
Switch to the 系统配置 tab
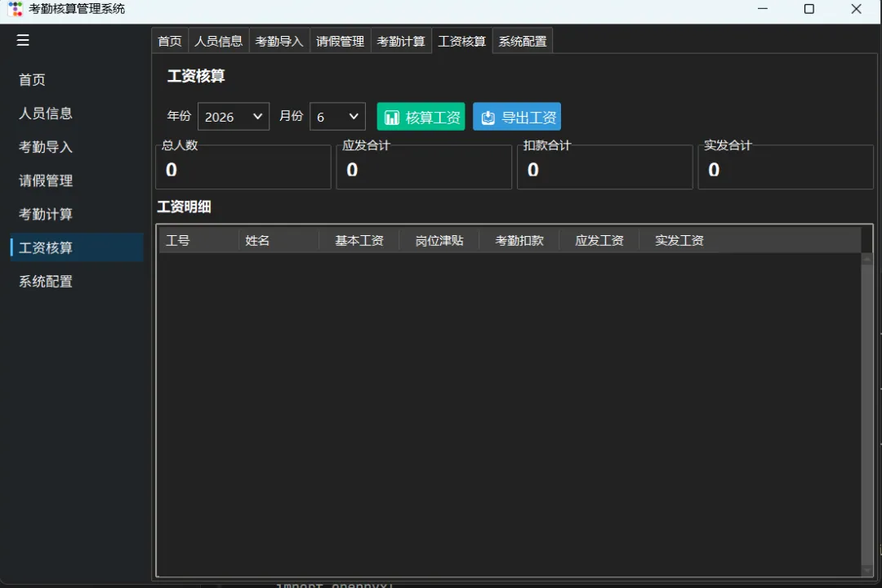click(x=523, y=41)
